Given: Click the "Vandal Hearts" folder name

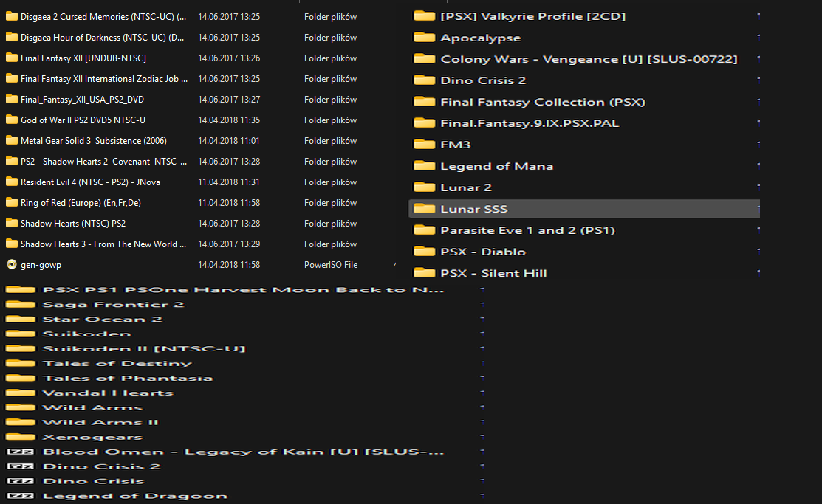Looking at the screenshot, I should point(108,393).
